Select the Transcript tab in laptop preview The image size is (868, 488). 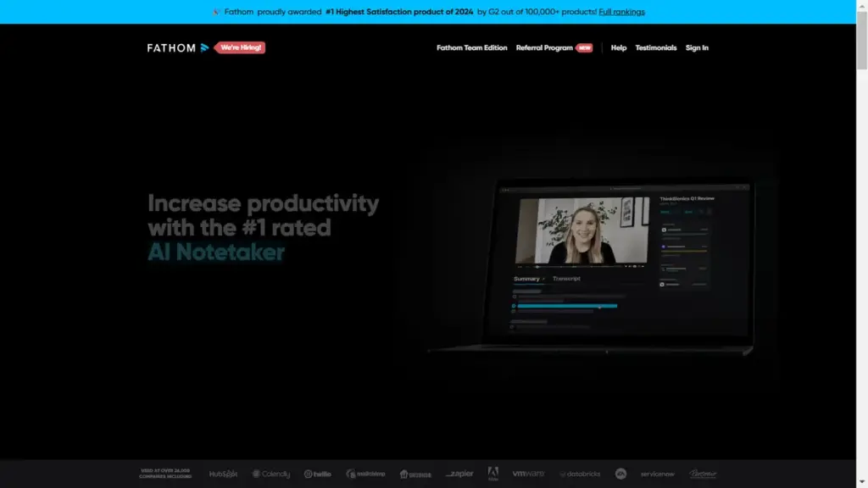[x=566, y=279]
